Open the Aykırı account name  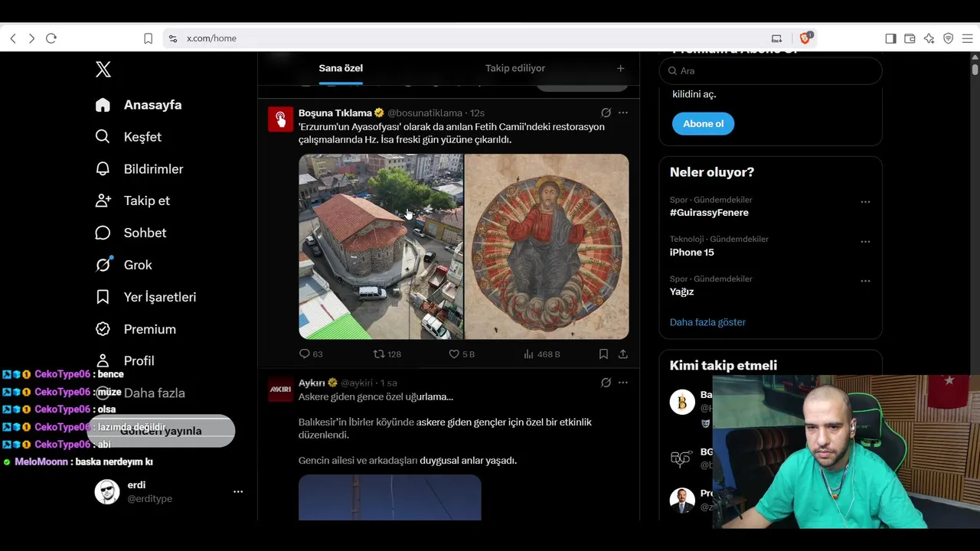click(x=312, y=383)
